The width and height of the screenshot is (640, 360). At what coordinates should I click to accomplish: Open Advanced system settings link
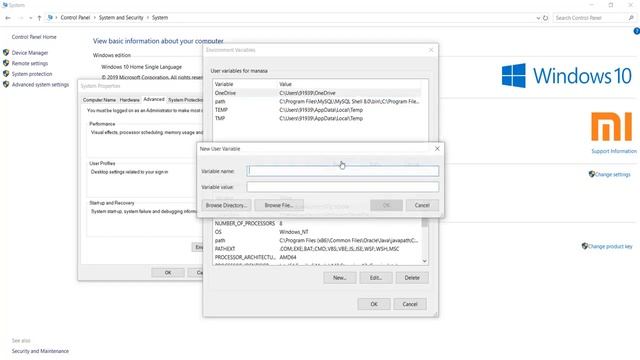[x=40, y=84]
